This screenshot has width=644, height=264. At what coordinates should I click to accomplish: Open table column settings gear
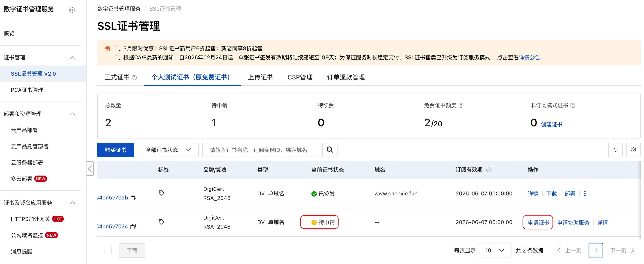[x=633, y=150]
